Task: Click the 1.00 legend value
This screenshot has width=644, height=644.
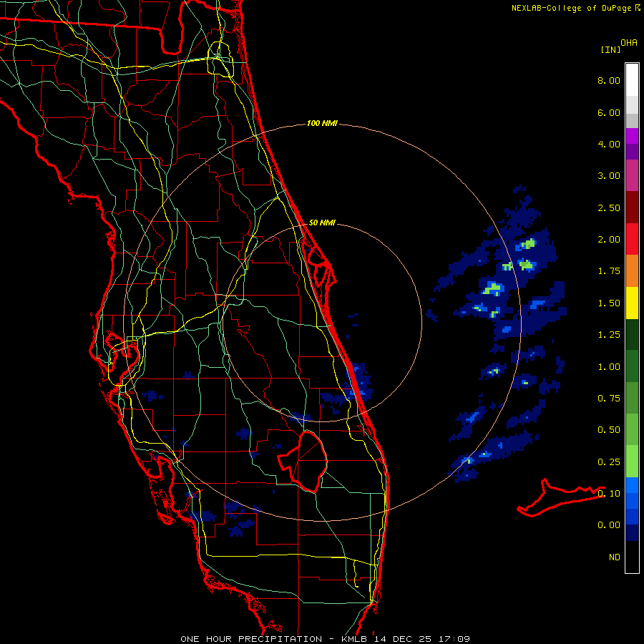Action: [609, 367]
